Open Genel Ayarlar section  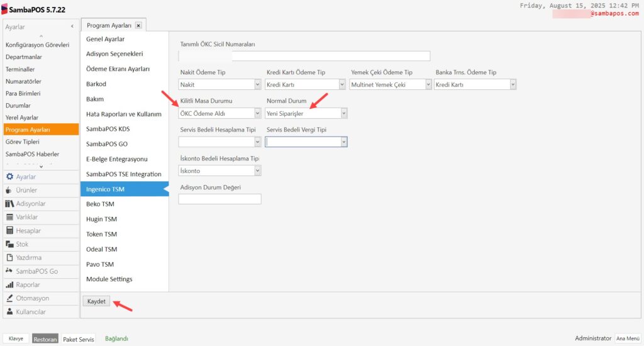pyautogui.click(x=125, y=39)
